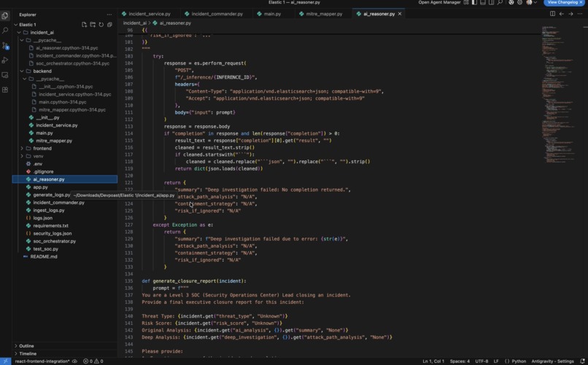Switch to the incident_commander.py tab
Image resolution: width=588 pixels, height=365 pixels.
point(213,14)
